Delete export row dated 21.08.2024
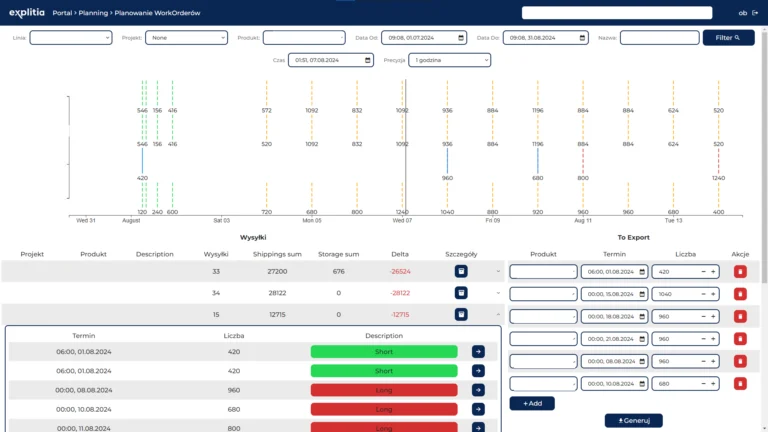768x432 pixels. 740,339
